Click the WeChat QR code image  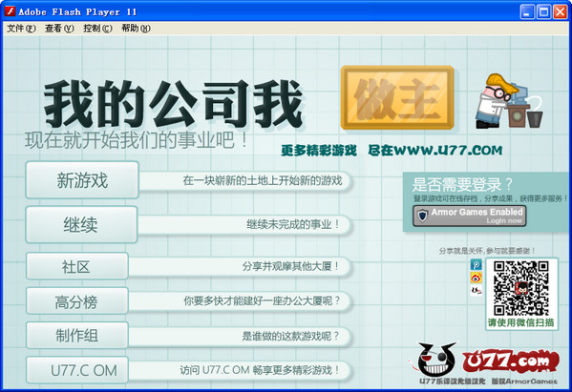tap(521, 288)
